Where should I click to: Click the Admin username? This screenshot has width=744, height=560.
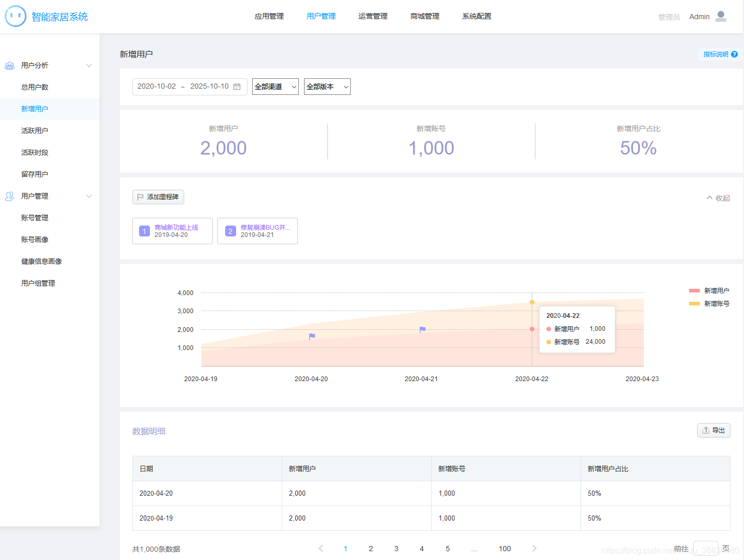pyautogui.click(x=699, y=17)
